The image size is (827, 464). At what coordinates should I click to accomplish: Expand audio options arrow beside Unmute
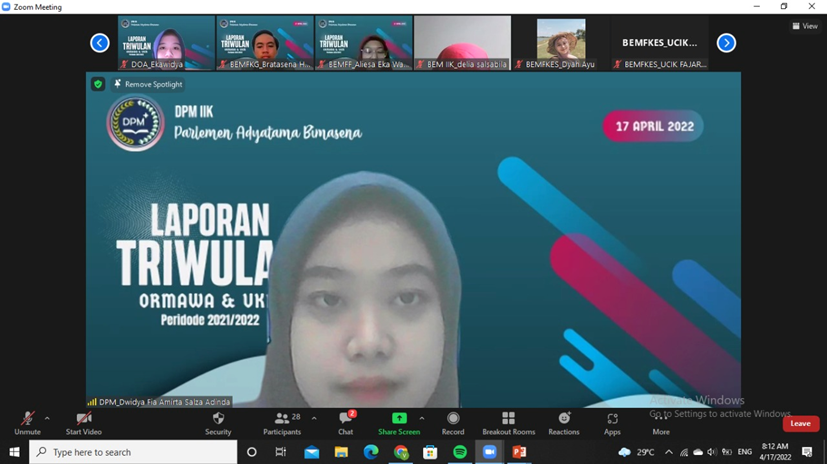pyautogui.click(x=47, y=419)
